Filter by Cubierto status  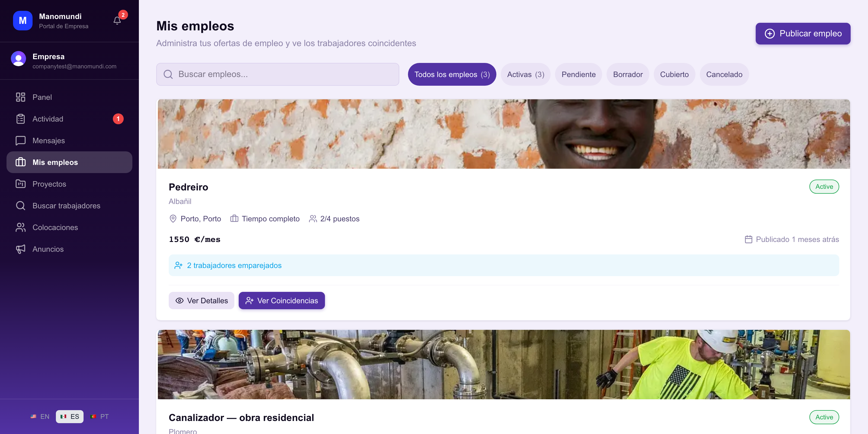(x=674, y=74)
